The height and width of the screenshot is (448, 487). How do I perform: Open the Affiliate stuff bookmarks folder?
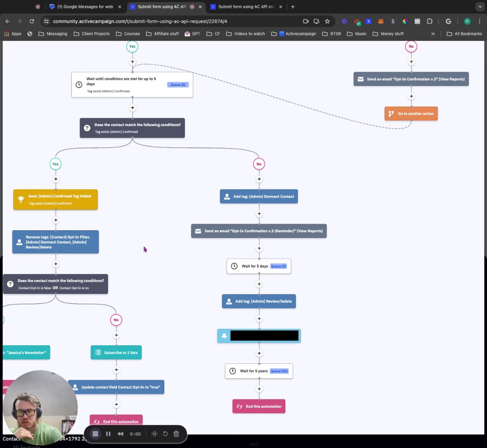pyautogui.click(x=163, y=34)
